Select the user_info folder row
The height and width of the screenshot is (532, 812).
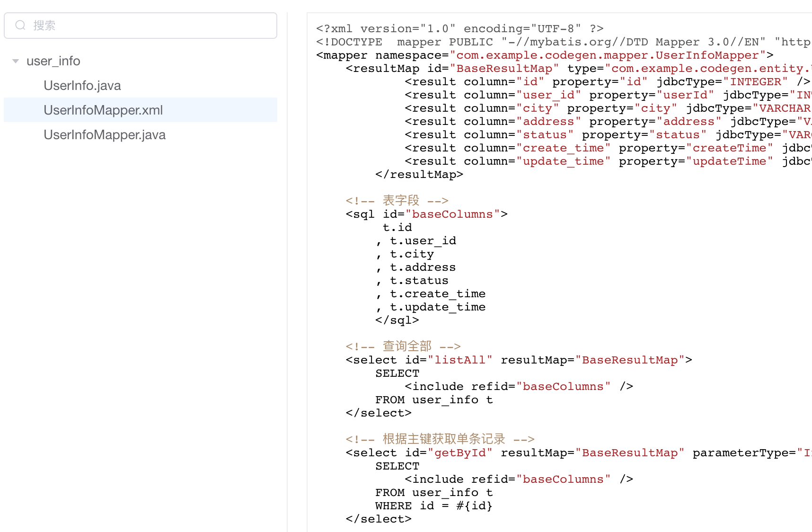141,61
